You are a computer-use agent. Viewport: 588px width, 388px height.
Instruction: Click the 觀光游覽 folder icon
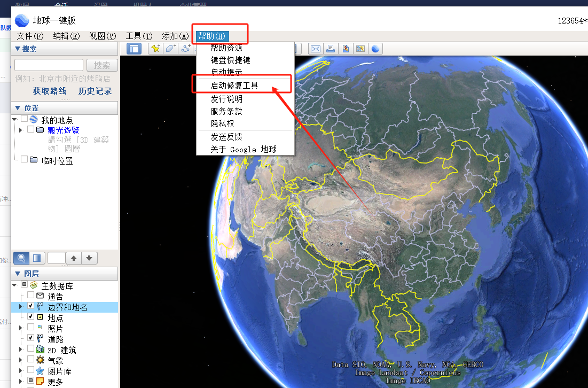click(40, 129)
